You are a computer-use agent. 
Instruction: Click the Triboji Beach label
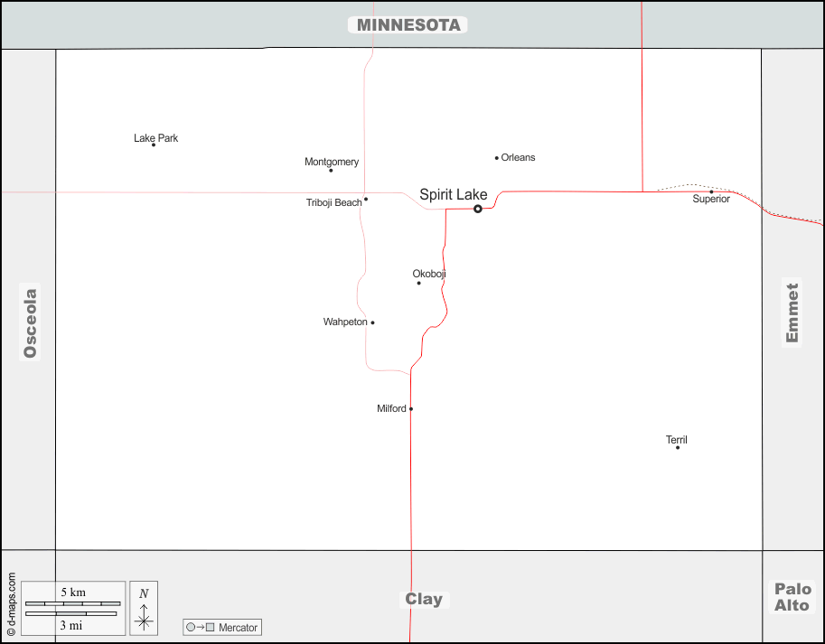333,202
